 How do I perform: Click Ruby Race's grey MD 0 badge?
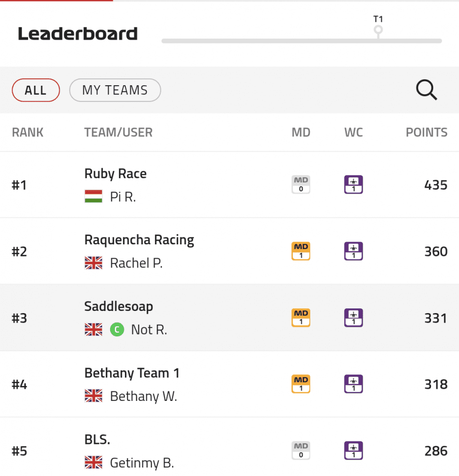point(301,185)
